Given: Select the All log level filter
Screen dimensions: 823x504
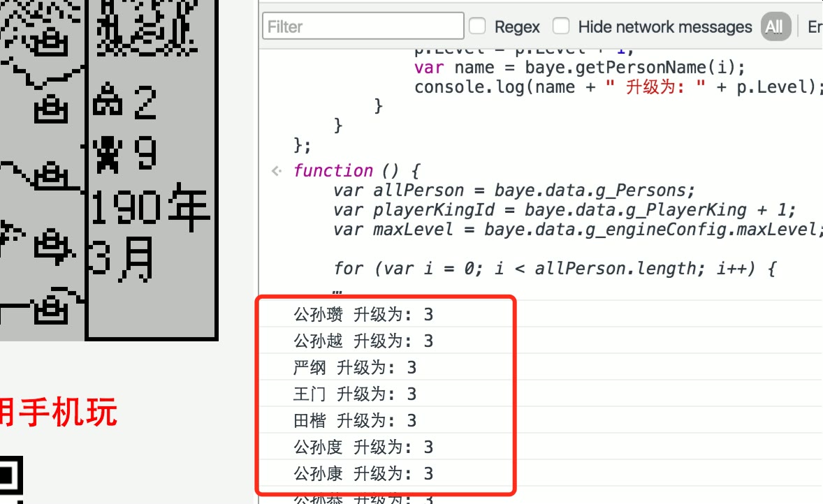Looking at the screenshot, I should (x=775, y=27).
